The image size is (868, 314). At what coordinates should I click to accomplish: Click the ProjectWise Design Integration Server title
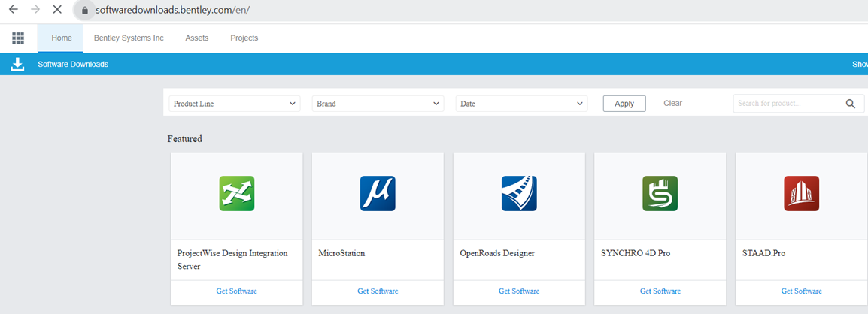[232, 260]
